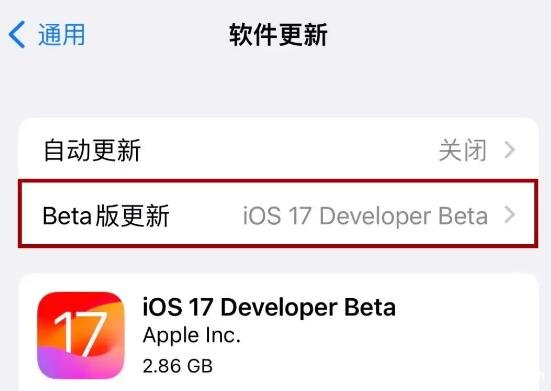
Task: Tap the number 17 in the icon
Action: [80, 334]
